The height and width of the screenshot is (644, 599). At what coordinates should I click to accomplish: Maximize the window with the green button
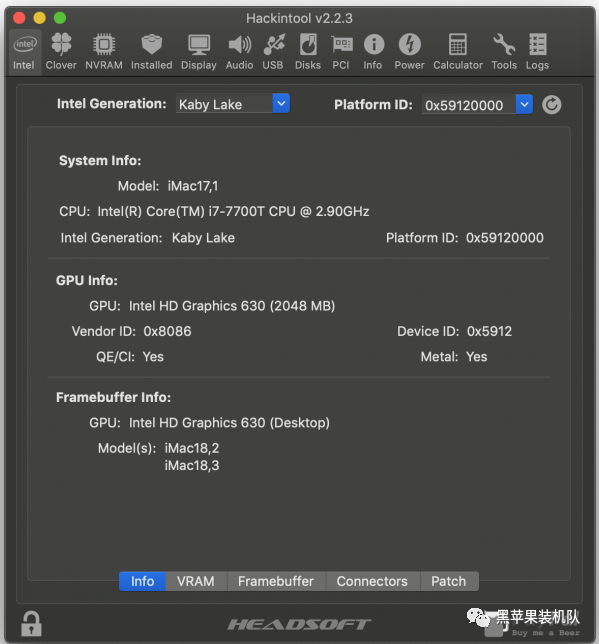click(x=60, y=18)
